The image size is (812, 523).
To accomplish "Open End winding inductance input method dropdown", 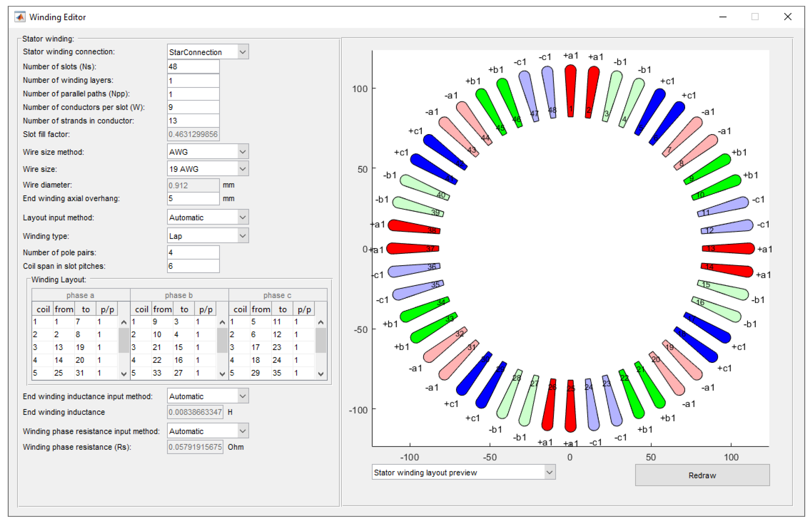I will click(x=208, y=396).
